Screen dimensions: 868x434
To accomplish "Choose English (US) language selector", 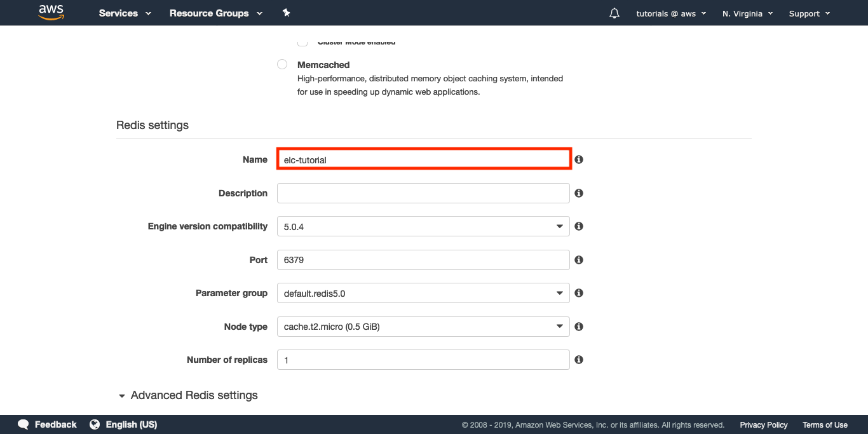I will click(x=123, y=424).
